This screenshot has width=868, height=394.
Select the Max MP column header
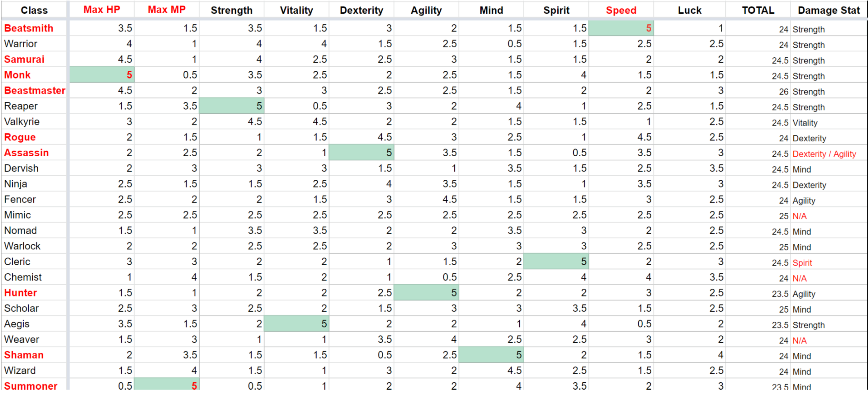tap(166, 10)
